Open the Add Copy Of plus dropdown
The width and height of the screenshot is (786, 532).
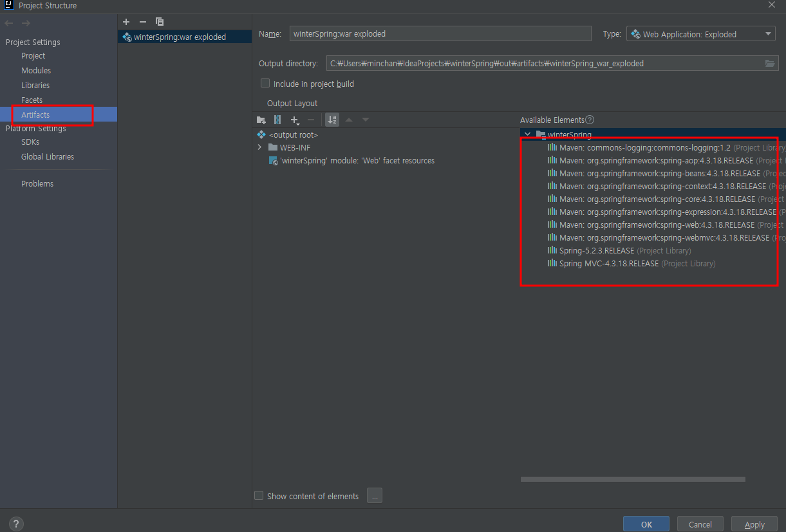[295, 120]
